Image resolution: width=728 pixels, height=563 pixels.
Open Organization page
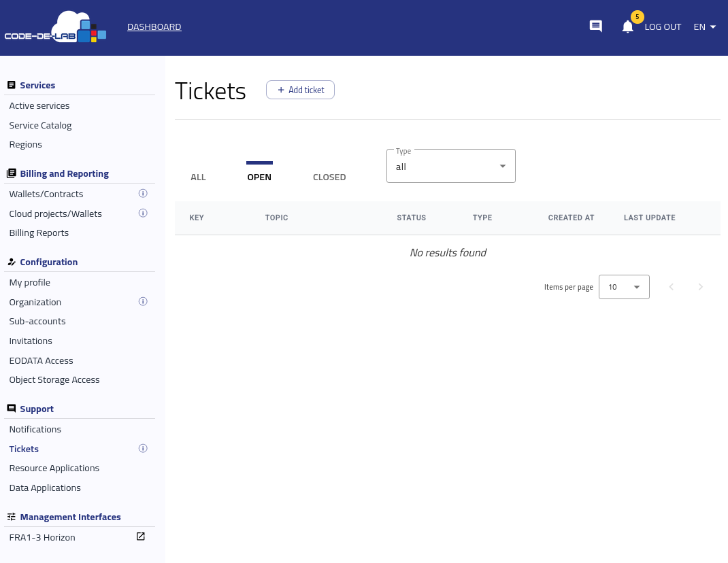(x=35, y=302)
